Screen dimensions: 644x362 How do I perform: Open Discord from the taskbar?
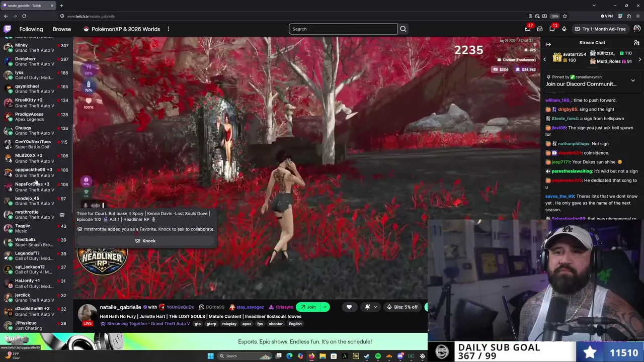[x=400, y=356]
